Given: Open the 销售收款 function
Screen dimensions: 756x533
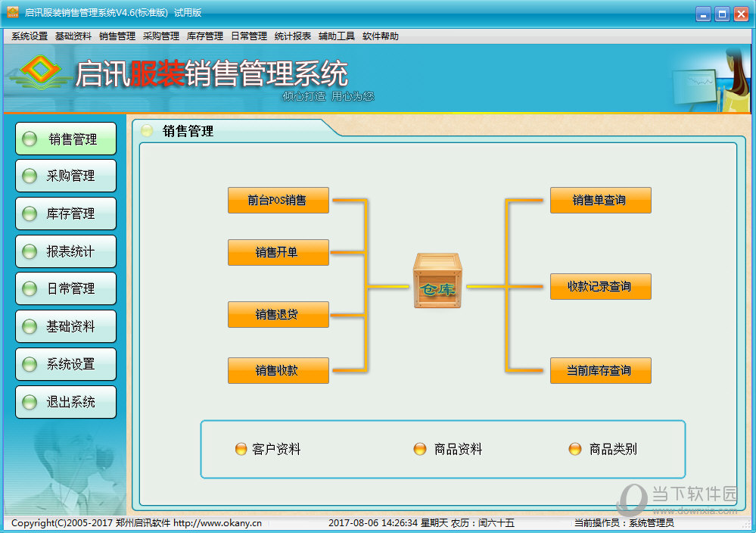Looking at the screenshot, I should click(x=278, y=370).
